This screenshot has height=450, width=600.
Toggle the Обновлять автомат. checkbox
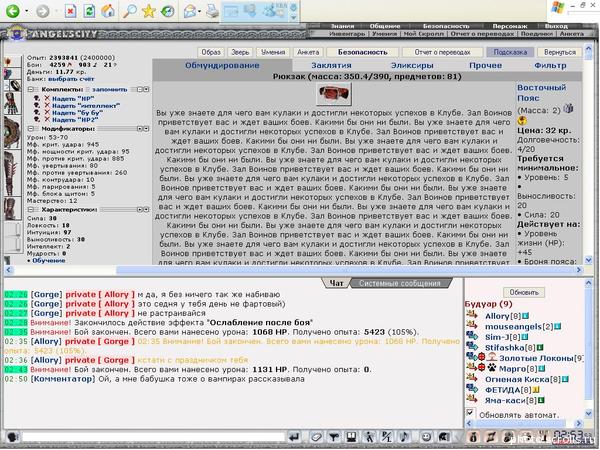(470, 413)
